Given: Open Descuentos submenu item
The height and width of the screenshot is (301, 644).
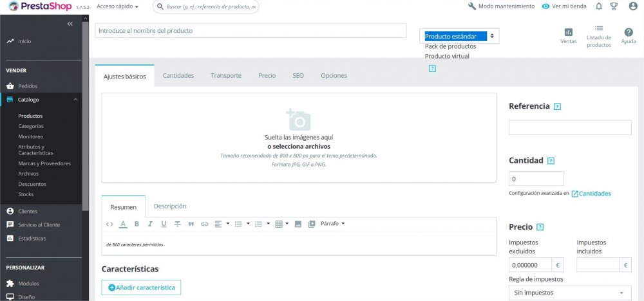Looking at the screenshot, I should point(32,184).
